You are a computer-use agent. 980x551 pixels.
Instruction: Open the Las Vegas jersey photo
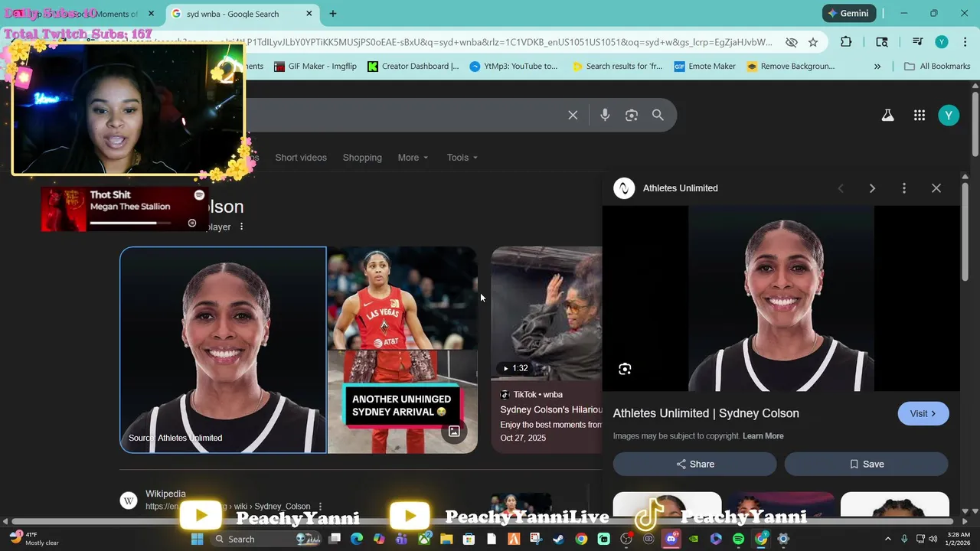coord(403,298)
